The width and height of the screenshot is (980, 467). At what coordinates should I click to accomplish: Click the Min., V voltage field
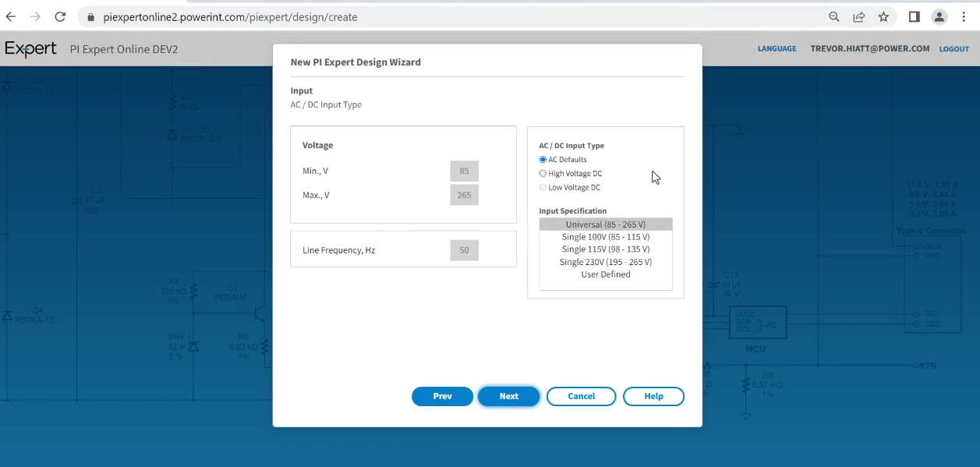(x=464, y=171)
